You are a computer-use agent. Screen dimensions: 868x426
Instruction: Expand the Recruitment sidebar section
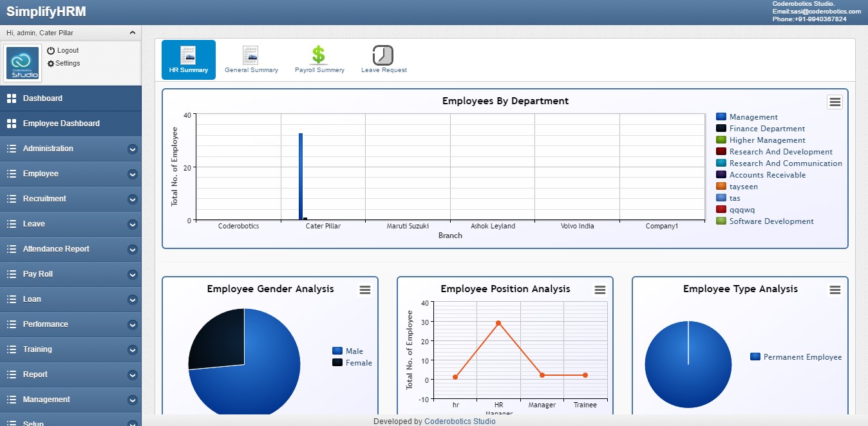[x=70, y=199]
